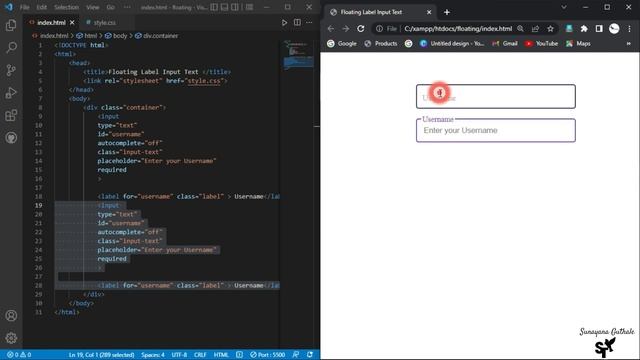Open the Maps bookmark
The height and width of the screenshot is (360, 640).
578,43
